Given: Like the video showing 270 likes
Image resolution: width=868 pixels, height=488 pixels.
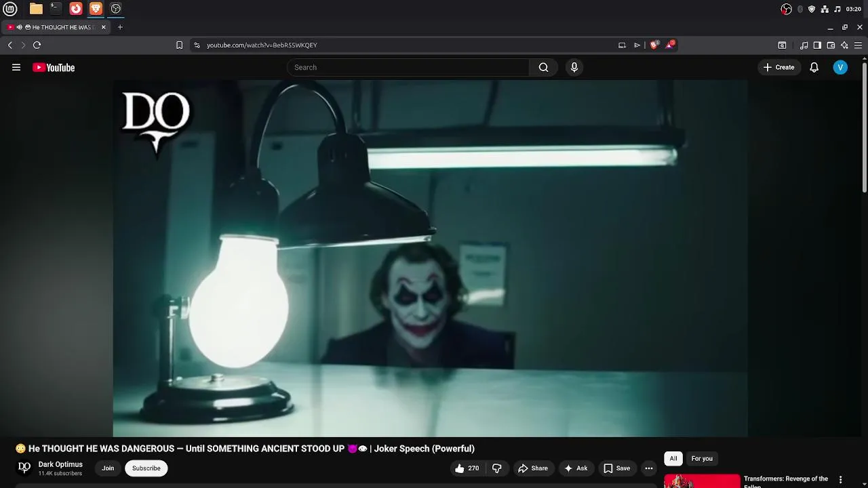Looking at the screenshot, I should [467, 468].
